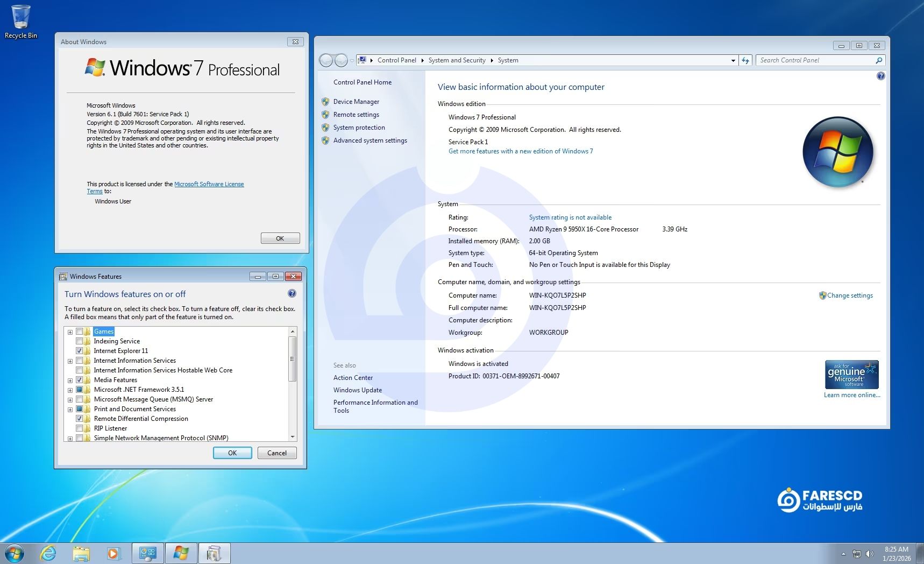
Task: Open Device Manager from the left pane
Action: click(356, 102)
